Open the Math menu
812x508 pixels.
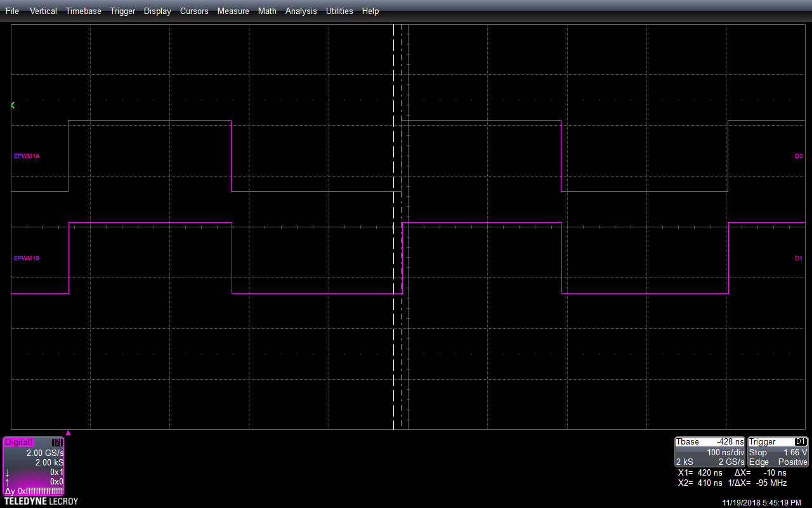[267, 11]
